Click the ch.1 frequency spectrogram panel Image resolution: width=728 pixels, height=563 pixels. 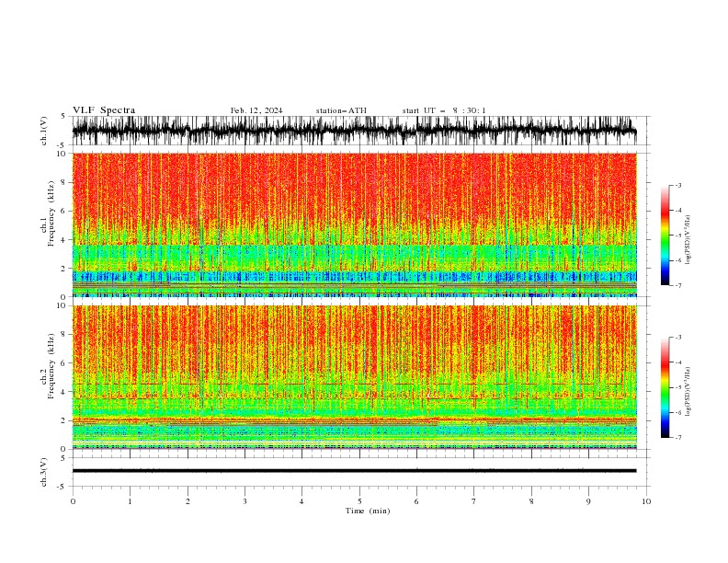354,224
